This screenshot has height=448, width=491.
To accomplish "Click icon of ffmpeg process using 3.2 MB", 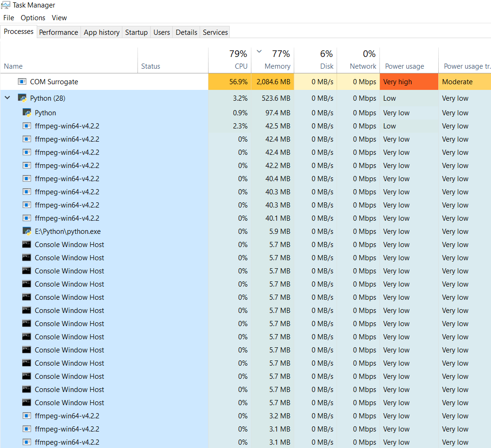I will coord(27,416).
